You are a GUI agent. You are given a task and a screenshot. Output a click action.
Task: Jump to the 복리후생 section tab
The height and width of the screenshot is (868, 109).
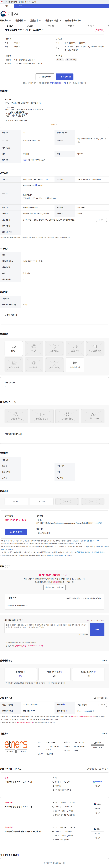[x=71, y=26]
